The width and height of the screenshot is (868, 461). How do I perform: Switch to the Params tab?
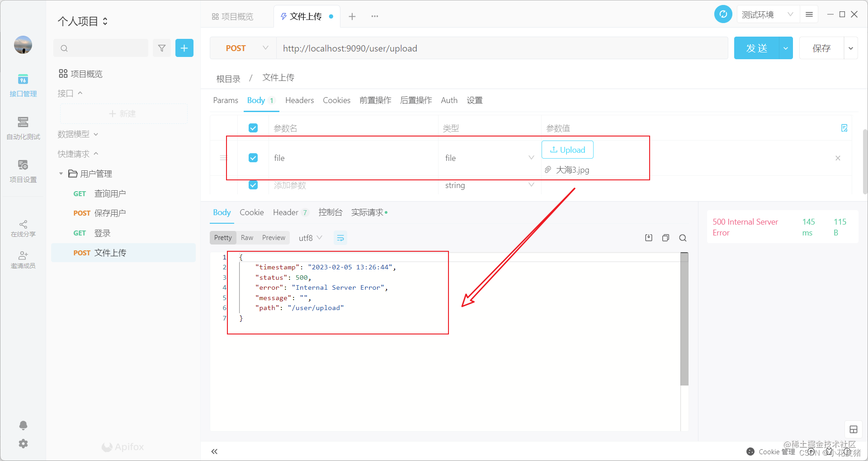[226, 100]
